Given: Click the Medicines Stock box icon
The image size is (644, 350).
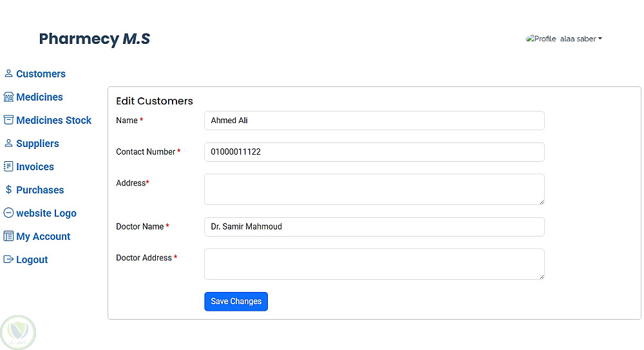Looking at the screenshot, I should pyautogui.click(x=8, y=120).
